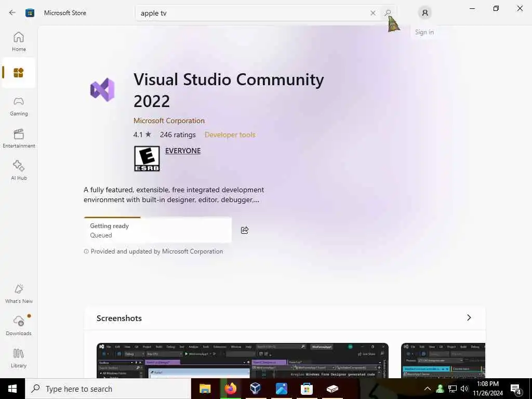The height and width of the screenshot is (399, 532).
Task: Click Microsoft Store taskbar icon
Action: click(x=307, y=389)
